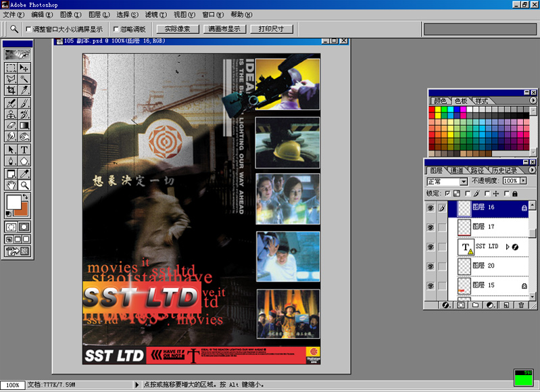Select the Smudge tool in toolbox
The image size is (540, 392).
pyautogui.click(x=11, y=137)
